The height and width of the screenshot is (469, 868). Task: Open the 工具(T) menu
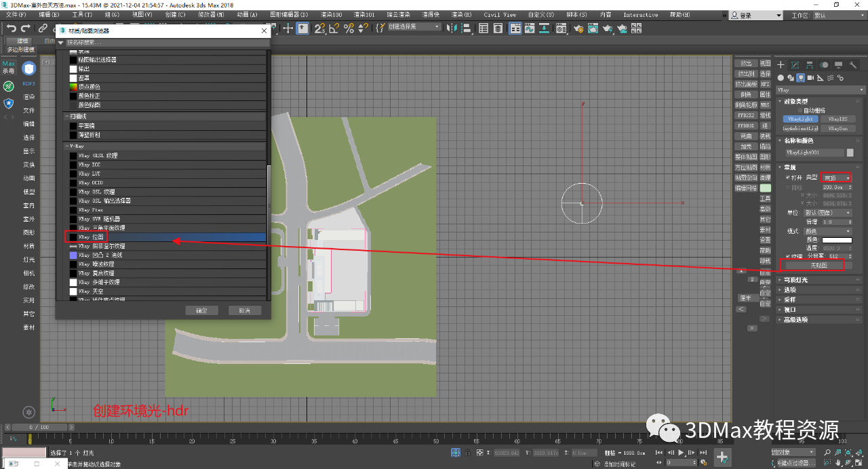point(82,15)
